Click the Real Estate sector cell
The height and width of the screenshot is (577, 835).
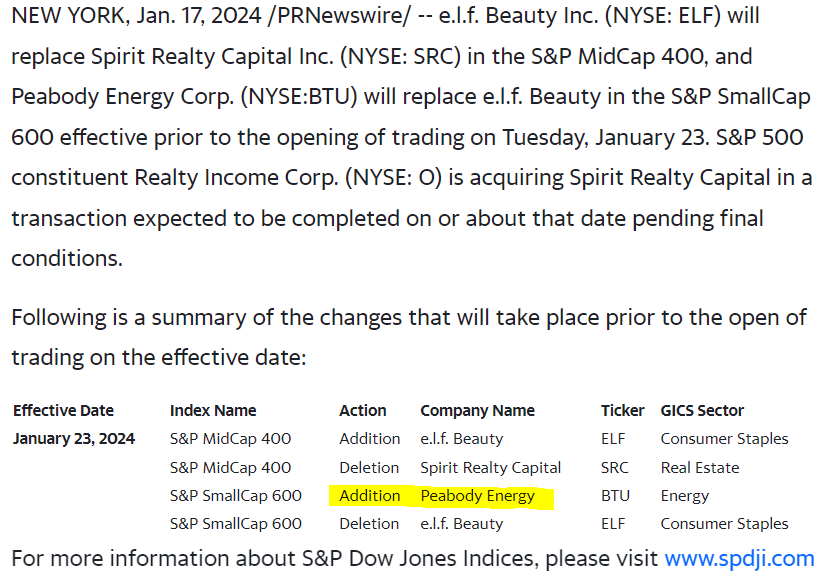click(x=700, y=467)
